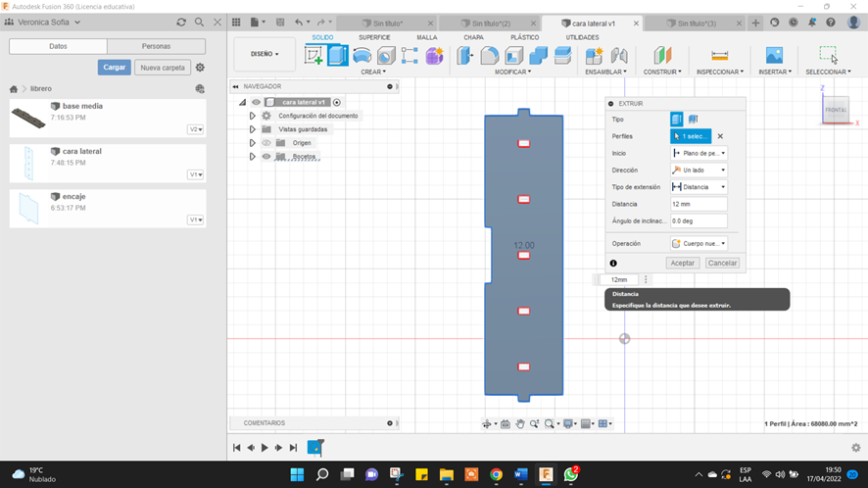Select the Joint tool
Image resolution: width=868 pixels, height=488 pixels.
click(x=619, y=56)
